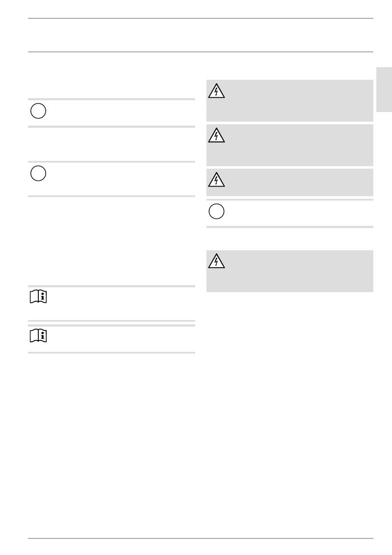Click the gray body of the shortest warning box
The width and height of the screenshot is (392, 555).
[x=296, y=182]
